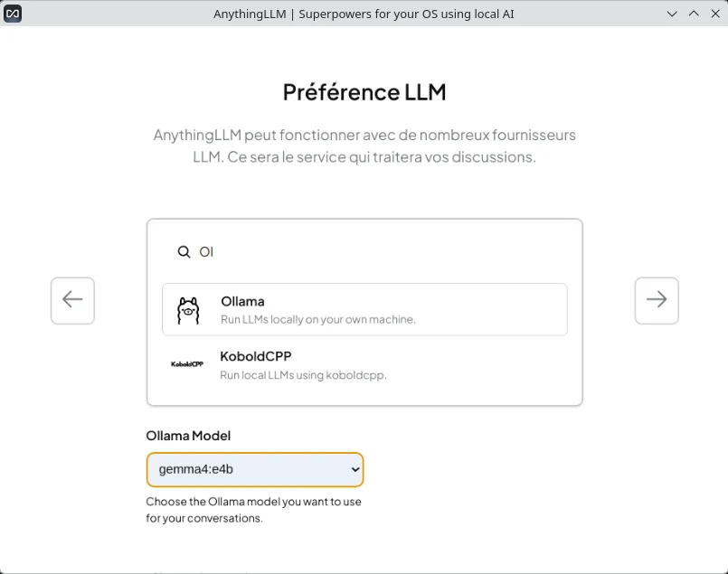Minimize the AnythingLLM window
This screenshot has height=574, width=728.
coord(672,14)
